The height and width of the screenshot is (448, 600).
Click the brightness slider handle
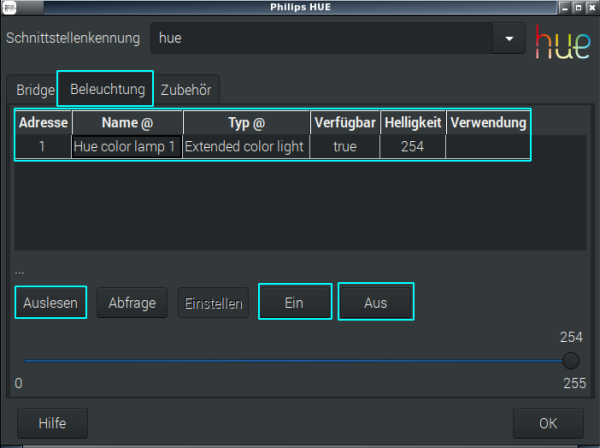pyautogui.click(x=571, y=361)
